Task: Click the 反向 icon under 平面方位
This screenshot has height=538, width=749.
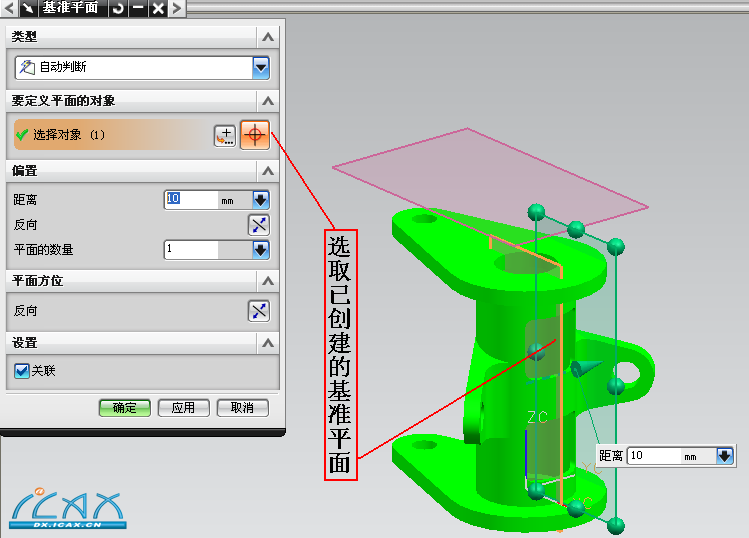Action: (259, 311)
